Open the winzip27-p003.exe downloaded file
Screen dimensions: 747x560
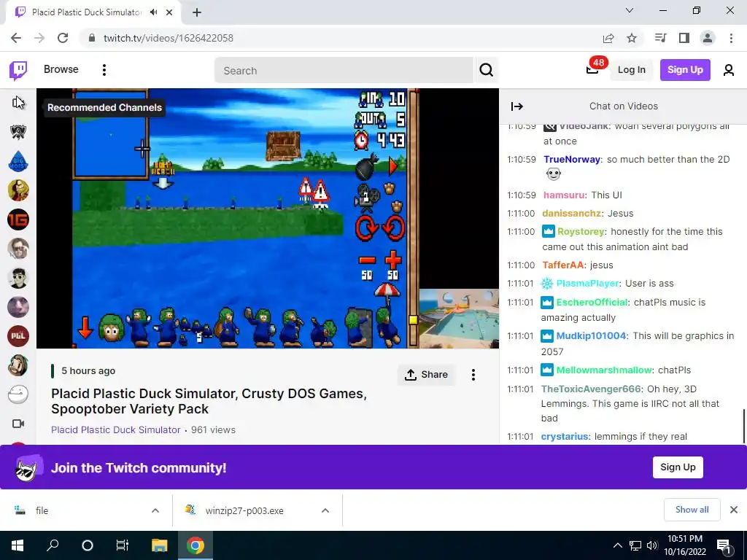click(244, 511)
